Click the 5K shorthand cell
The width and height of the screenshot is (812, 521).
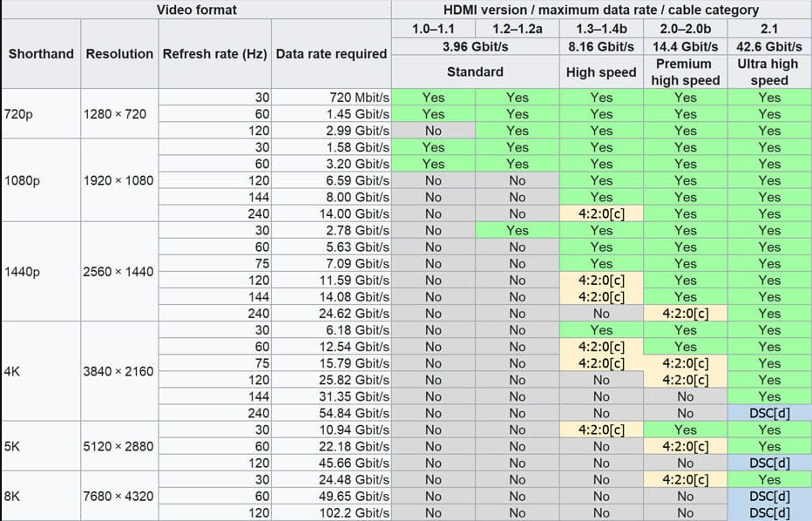[41, 446]
